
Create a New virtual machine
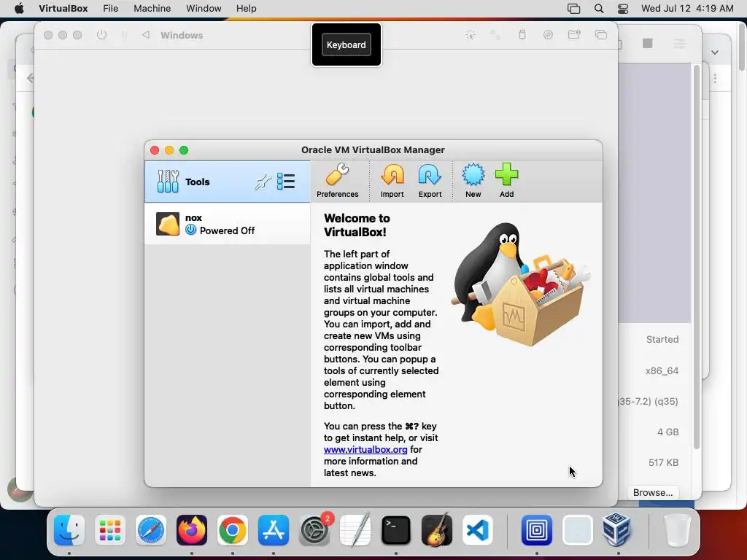(473, 181)
